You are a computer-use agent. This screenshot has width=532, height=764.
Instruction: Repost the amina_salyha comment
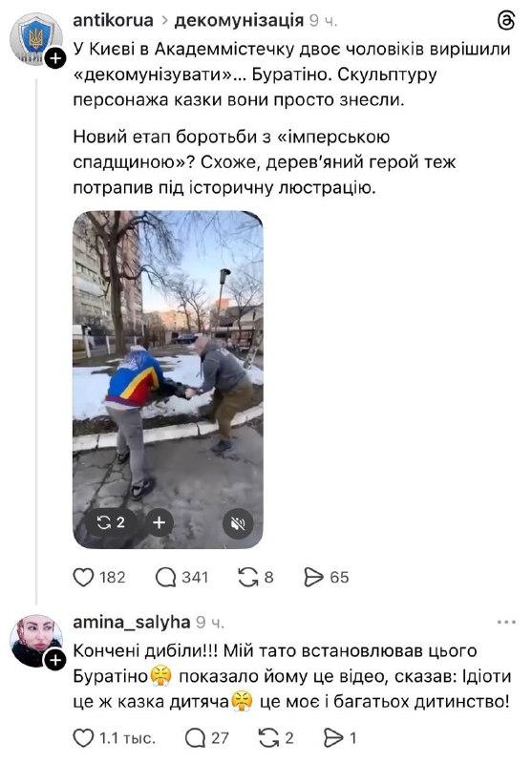[x=269, y=737]
